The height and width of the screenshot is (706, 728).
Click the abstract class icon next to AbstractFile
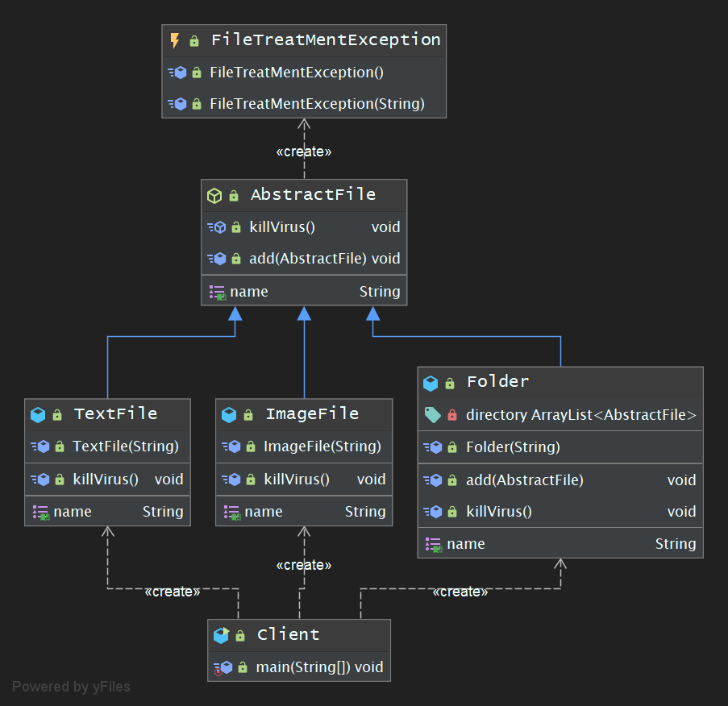click(x=214, y=195)
